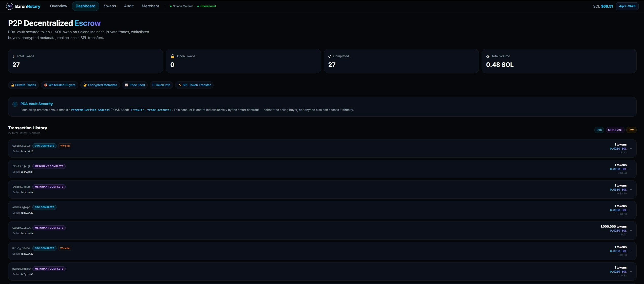Click MERCHANT COMPLETE badge on E9SbR9 row
Image resolution: width=644 pixels, height=284 pixels.
click(x=49, y=166)
